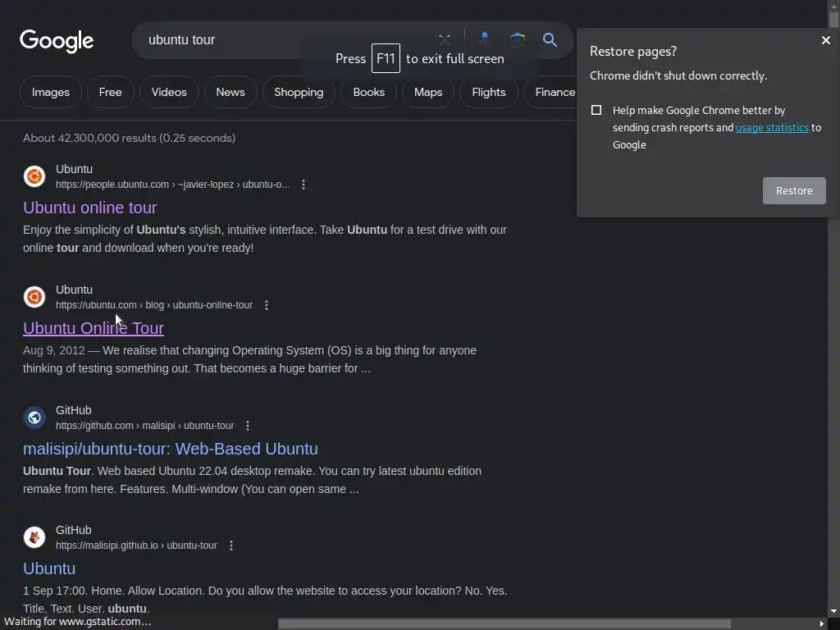
Task: Switch to the Shopping tab
Action: coord(299,92)
